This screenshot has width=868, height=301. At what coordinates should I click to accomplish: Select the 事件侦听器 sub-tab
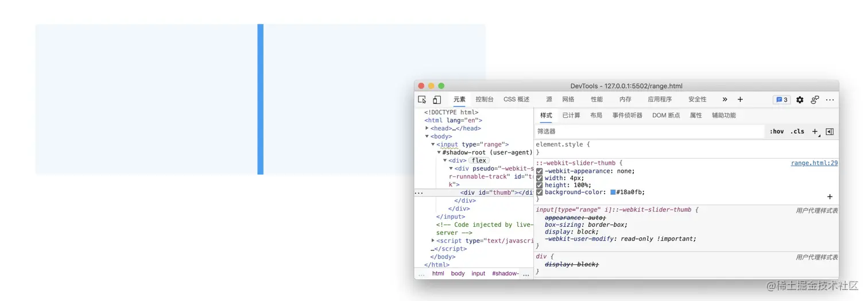(x=627, y=115)
